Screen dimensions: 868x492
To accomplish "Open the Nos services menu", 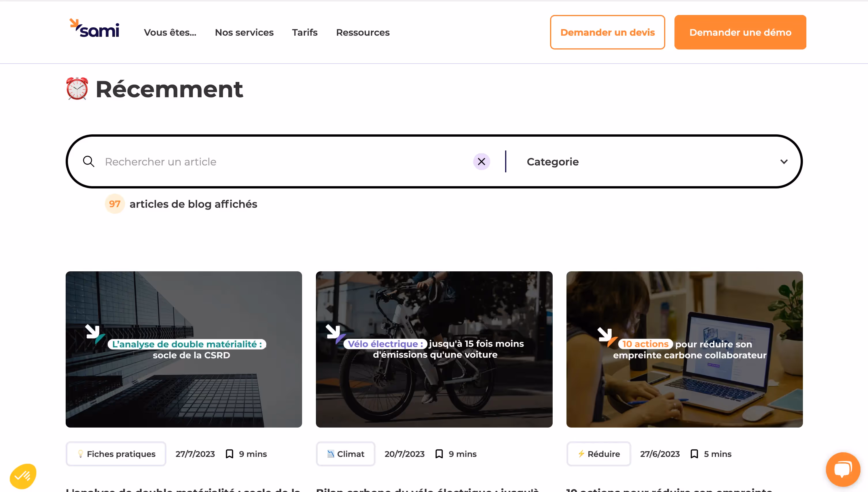I will (244, 33).
